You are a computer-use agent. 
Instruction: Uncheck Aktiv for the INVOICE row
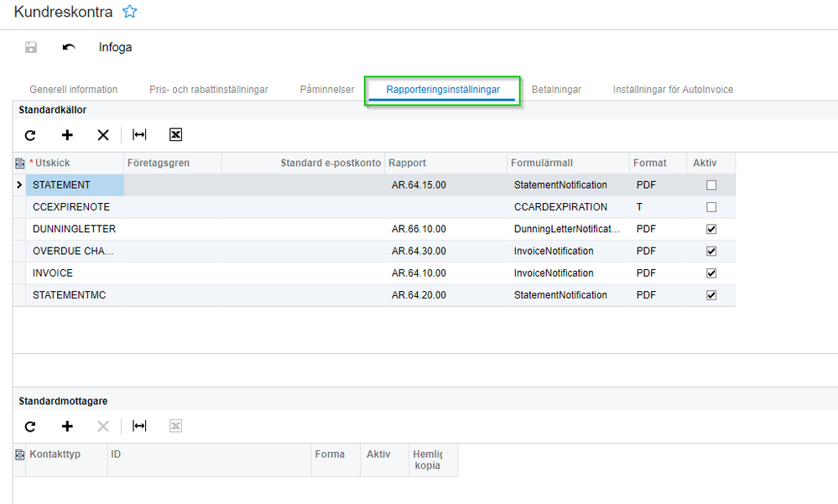tap(711, 273)
